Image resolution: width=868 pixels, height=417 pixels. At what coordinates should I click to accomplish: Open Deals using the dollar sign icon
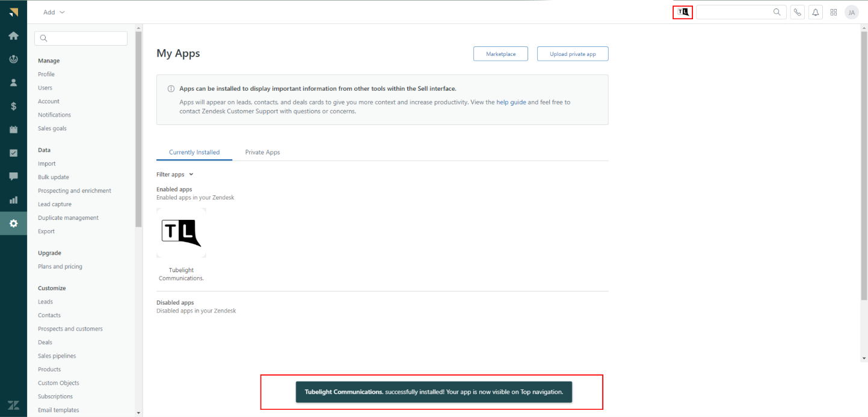(13, 106)
